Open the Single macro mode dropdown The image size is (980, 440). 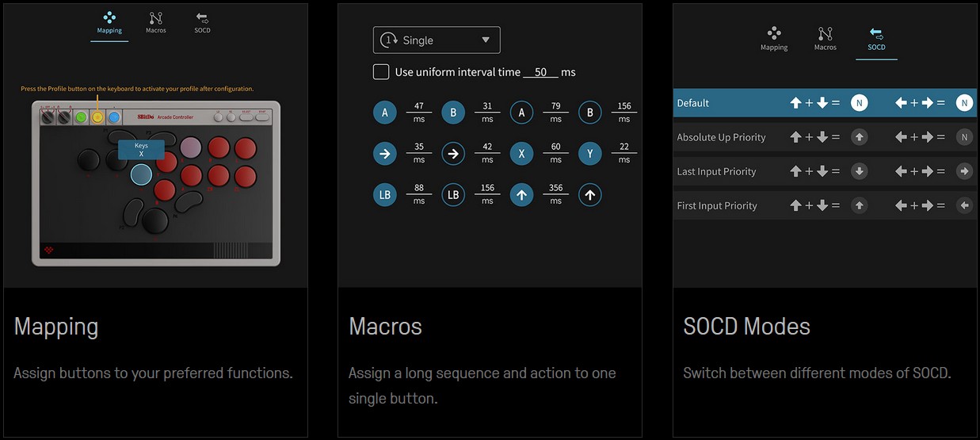(437, 40)
